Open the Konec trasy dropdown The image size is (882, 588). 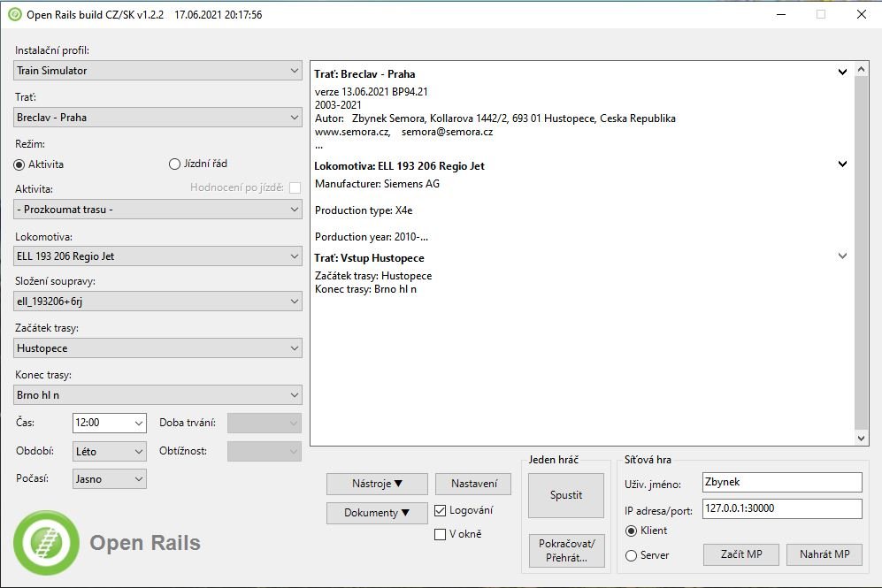click(x=157, y=394)
